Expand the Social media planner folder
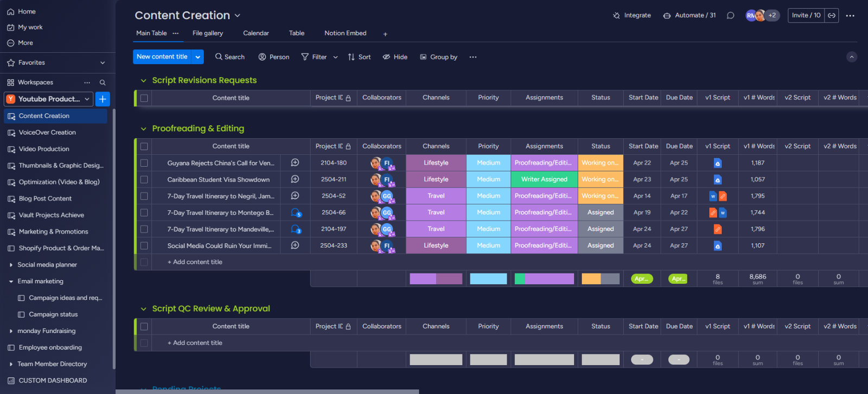This screenshot has height=394, width=868. click(x=11, y=265)
